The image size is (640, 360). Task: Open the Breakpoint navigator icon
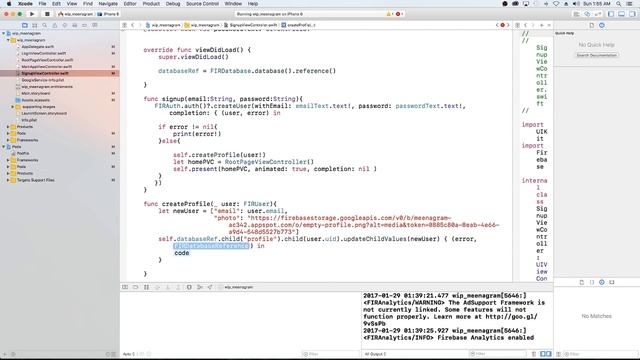(x=84, y=25)
